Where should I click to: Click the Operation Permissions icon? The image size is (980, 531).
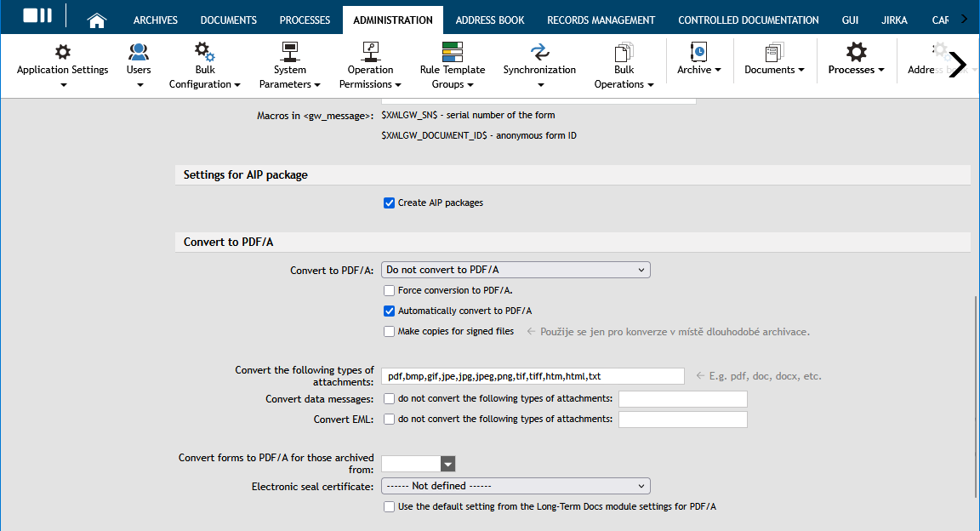point(370,52)
